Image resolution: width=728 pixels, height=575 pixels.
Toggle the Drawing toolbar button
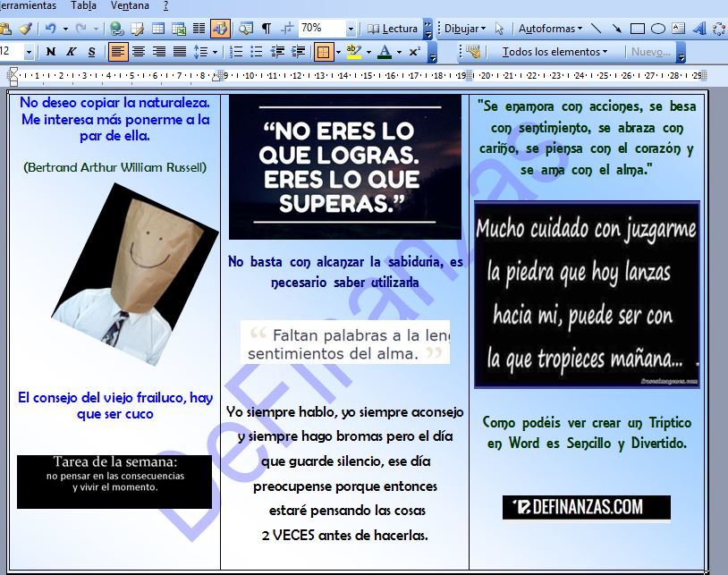tap(220, 29)
